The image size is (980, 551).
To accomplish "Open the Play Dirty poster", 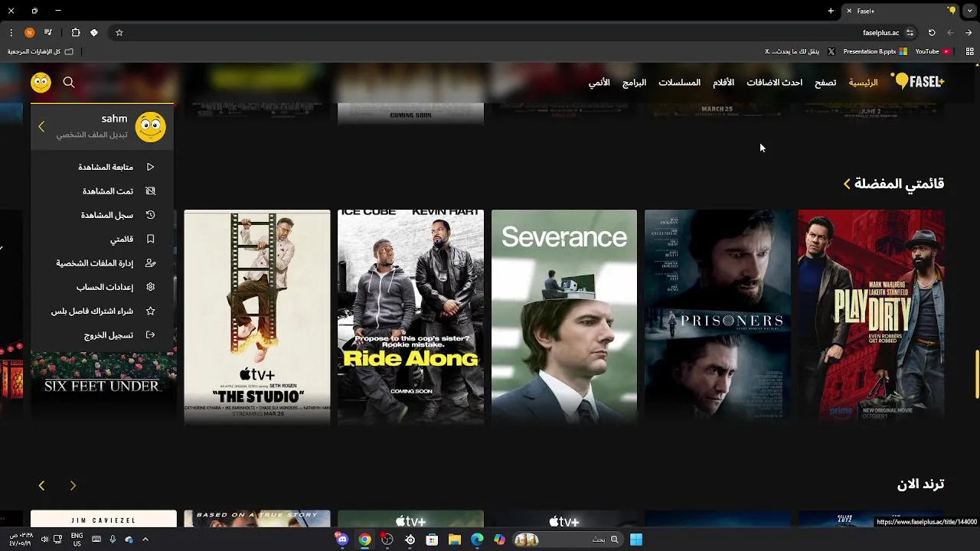I will [x=871, y=317].
